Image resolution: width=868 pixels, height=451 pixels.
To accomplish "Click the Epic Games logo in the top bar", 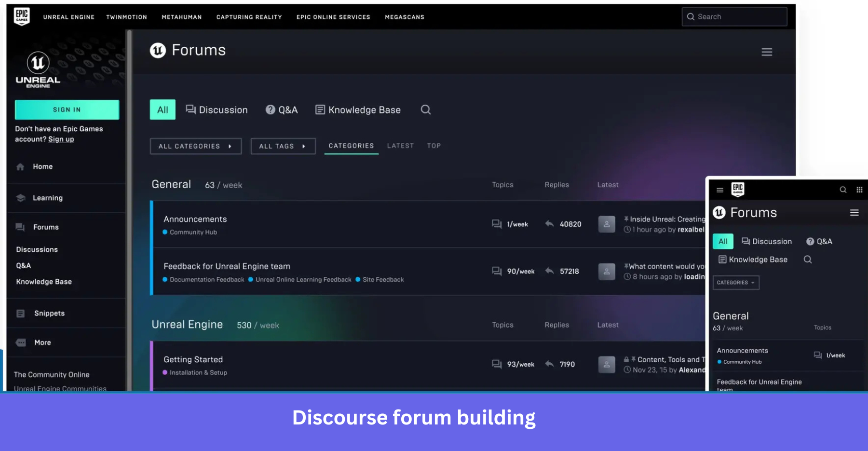I will [x=21, y=16].
